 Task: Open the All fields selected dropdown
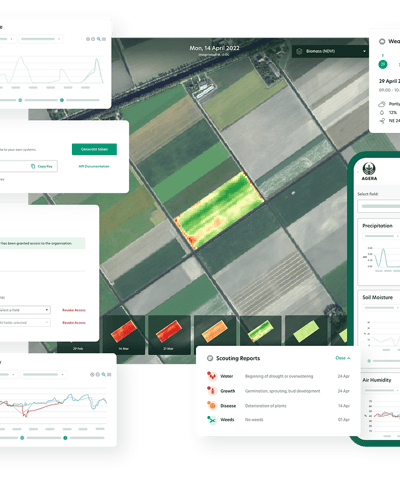(x=25, y=323)
